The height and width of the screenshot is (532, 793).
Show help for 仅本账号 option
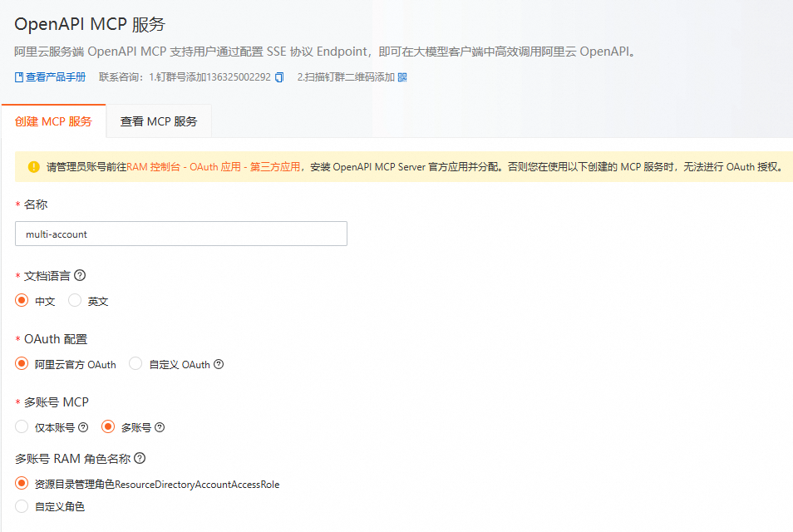coord(83,427)
